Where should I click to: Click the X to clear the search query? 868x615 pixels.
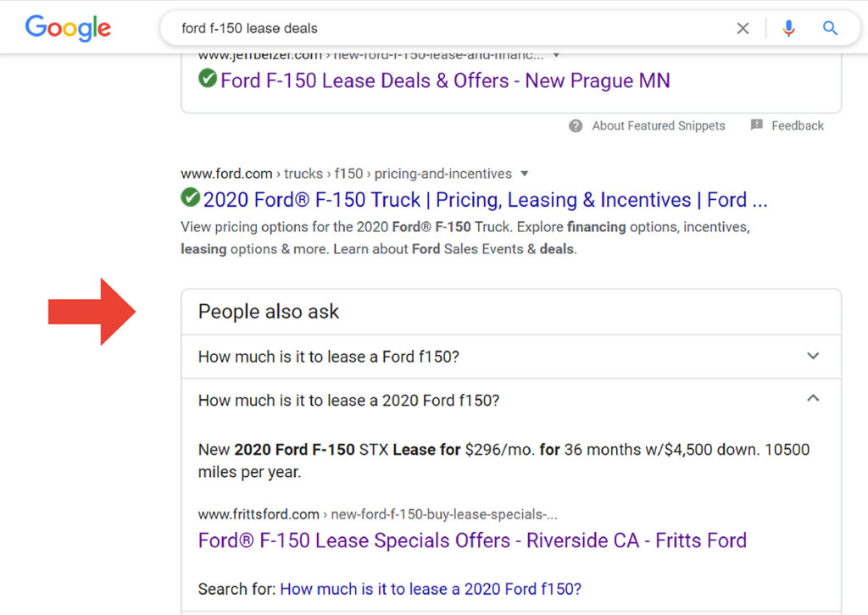pos(743,28)
